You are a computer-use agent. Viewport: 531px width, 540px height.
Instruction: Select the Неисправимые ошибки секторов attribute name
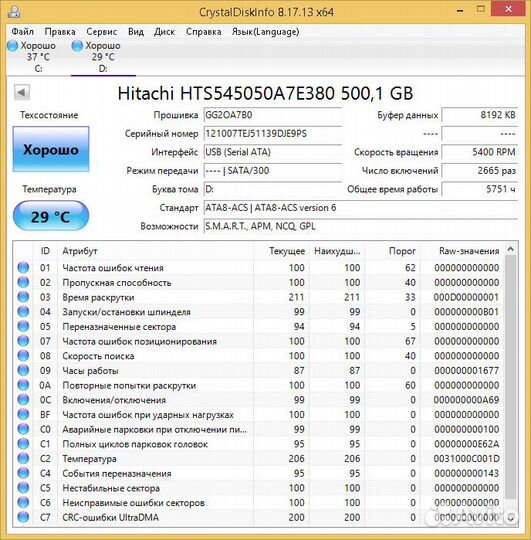134,503
